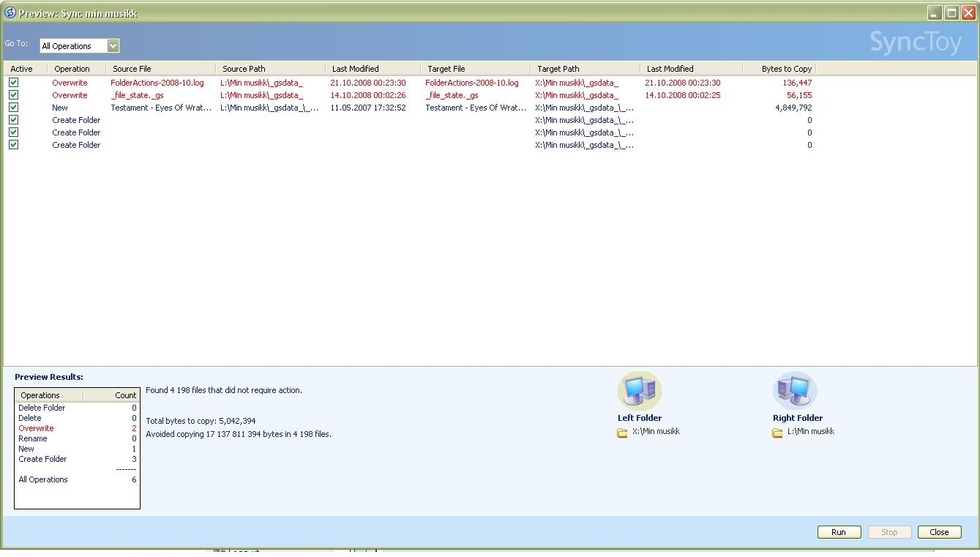Screen dimensions: 980x557
Task: Click the Run button
Action: pos(839,532)
